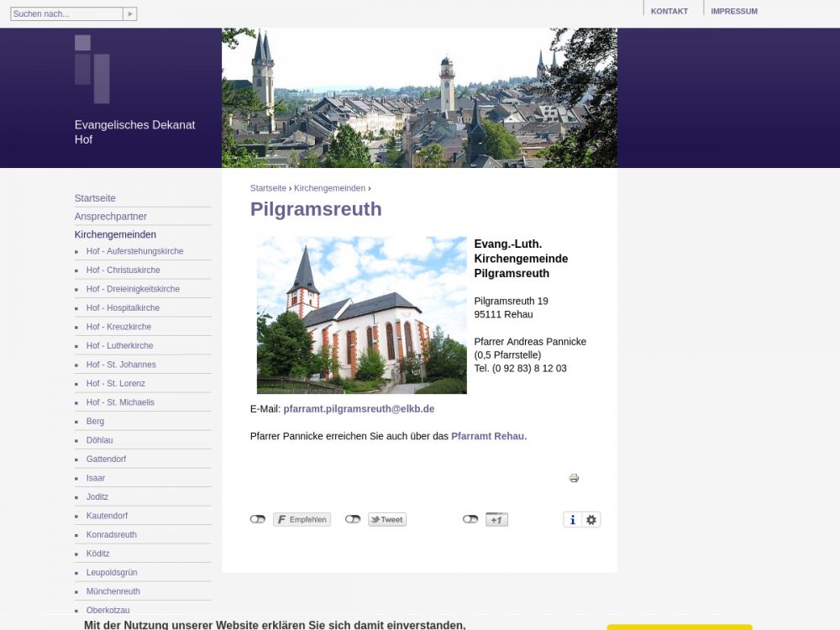Enable the Tweet toggle switch

click(x=353, y=519)
